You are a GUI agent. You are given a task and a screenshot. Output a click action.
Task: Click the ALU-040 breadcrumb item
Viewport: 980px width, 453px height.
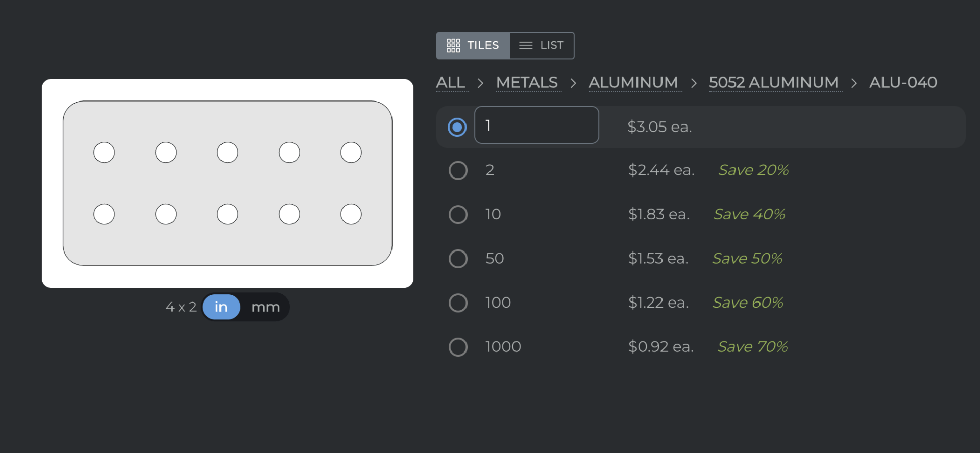(903, 82)
